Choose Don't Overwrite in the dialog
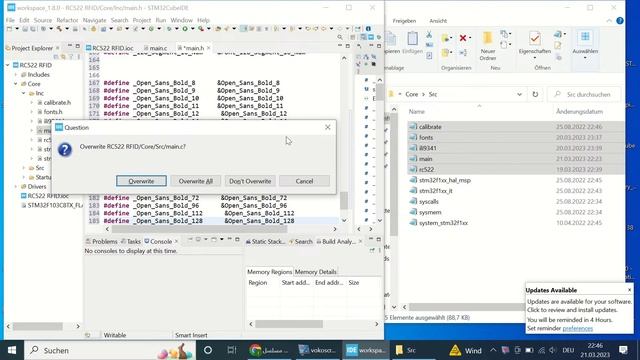 [x=250, y=181]
